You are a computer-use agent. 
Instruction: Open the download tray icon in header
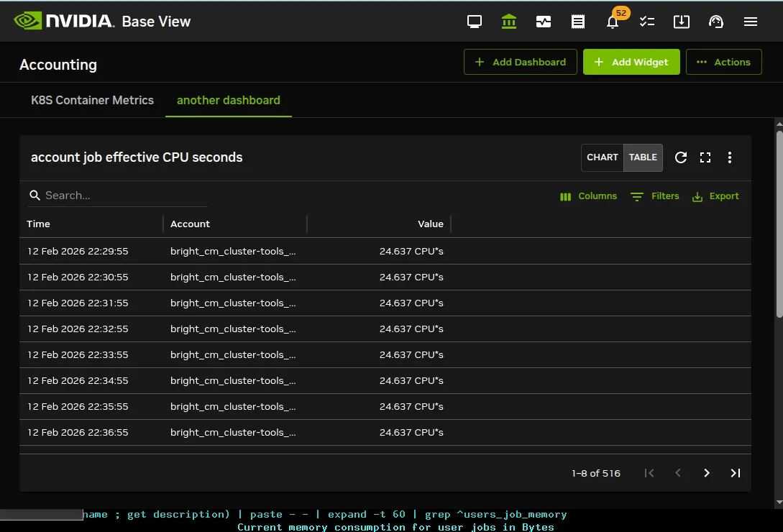tap(682, 22)
